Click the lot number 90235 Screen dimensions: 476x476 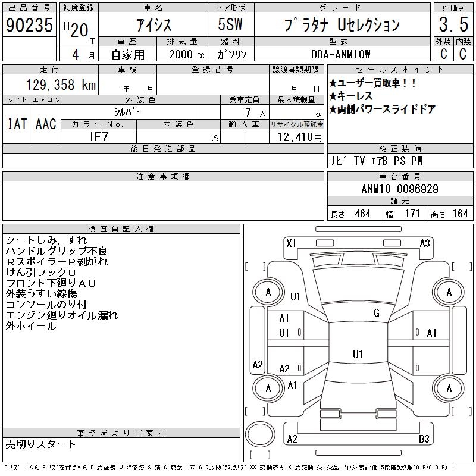tap(29, 25)
